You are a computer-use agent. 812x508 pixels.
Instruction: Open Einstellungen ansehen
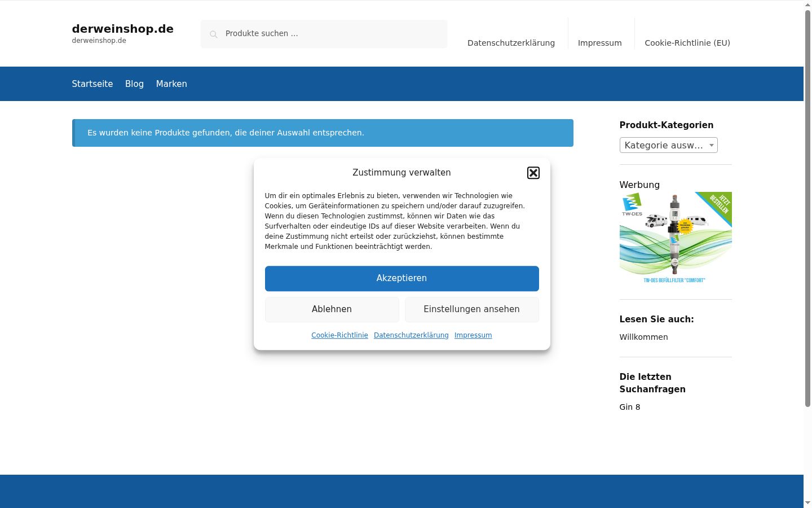[471, 309]
